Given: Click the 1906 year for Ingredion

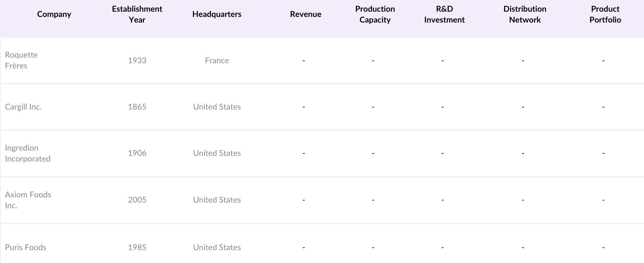Looking at the screenshot, I should pyautogui.click(x=137, y=153).
